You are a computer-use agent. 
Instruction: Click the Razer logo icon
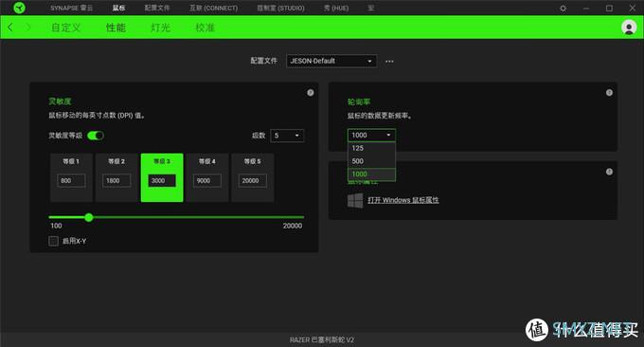19,8
